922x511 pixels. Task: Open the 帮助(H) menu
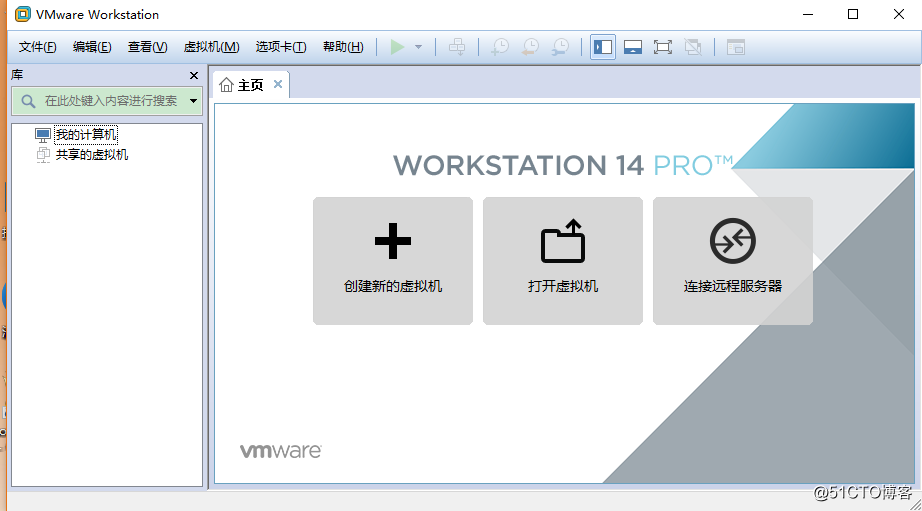[x=343, y=47]
